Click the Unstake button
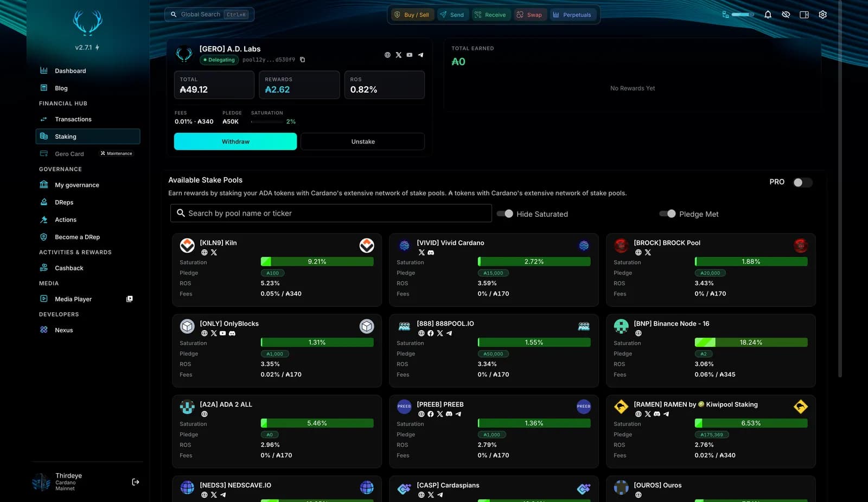 [x=363, y=141]
